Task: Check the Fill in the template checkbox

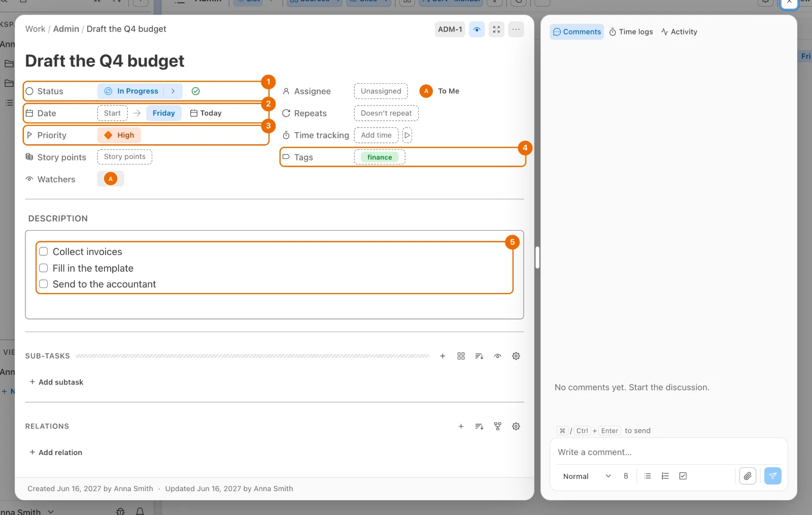Action: pyautogui.click(x=44, y=268)
